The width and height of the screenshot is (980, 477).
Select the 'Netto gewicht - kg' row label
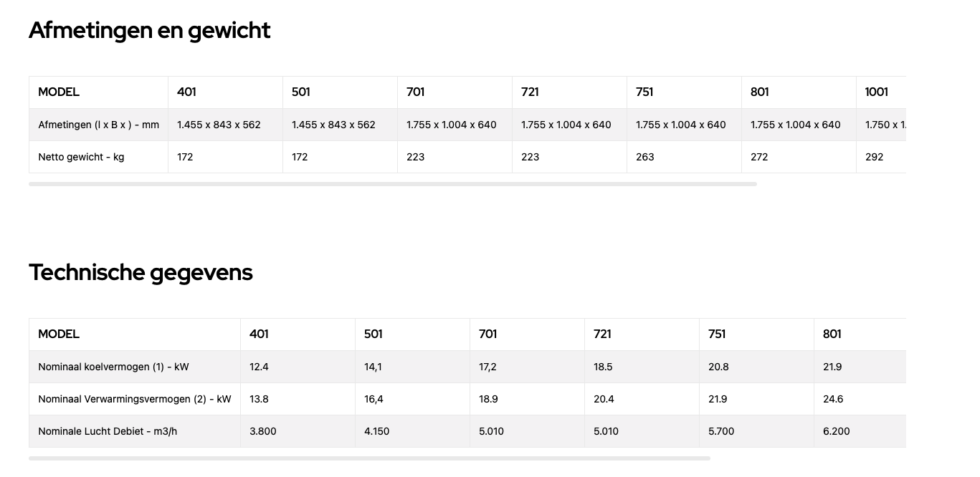[x=81, y=157]
